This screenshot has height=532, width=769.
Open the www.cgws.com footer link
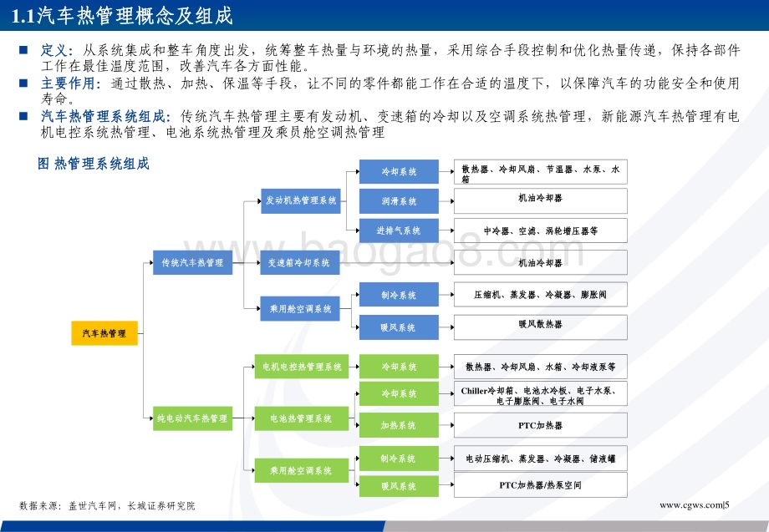(691, 505)
